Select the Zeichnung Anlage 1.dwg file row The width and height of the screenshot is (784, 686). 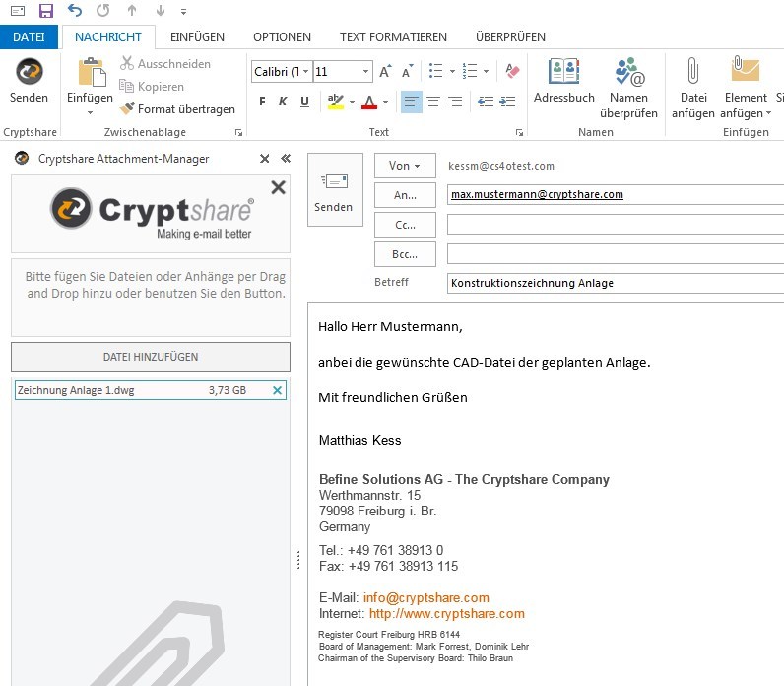pos(151,390)
